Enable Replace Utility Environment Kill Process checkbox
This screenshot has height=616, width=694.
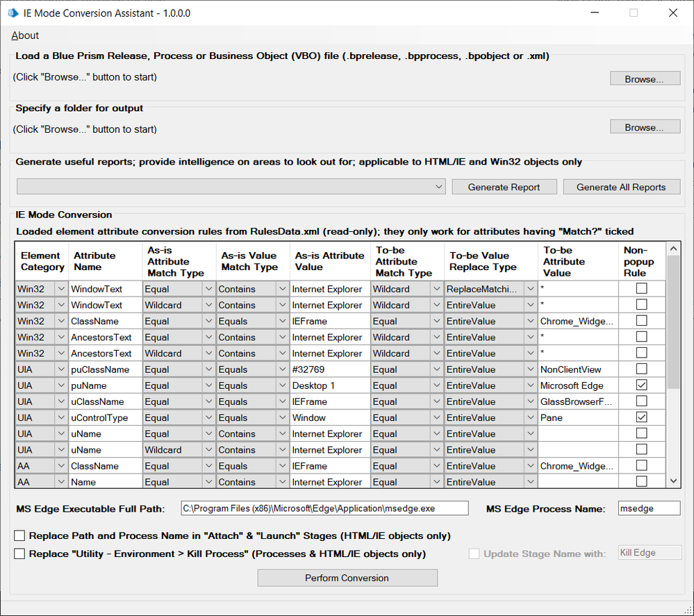pos(19,553)
